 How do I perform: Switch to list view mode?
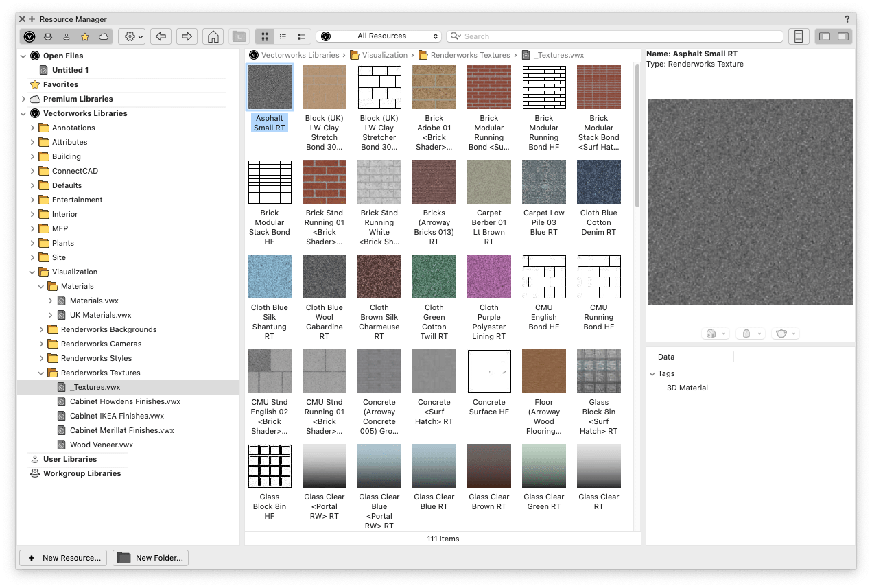(283, 36)
